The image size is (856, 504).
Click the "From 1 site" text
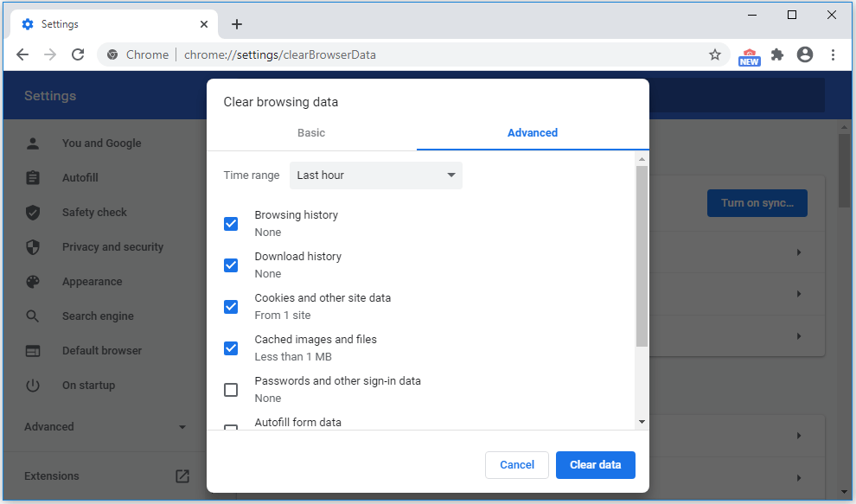(x=282, y=315)
